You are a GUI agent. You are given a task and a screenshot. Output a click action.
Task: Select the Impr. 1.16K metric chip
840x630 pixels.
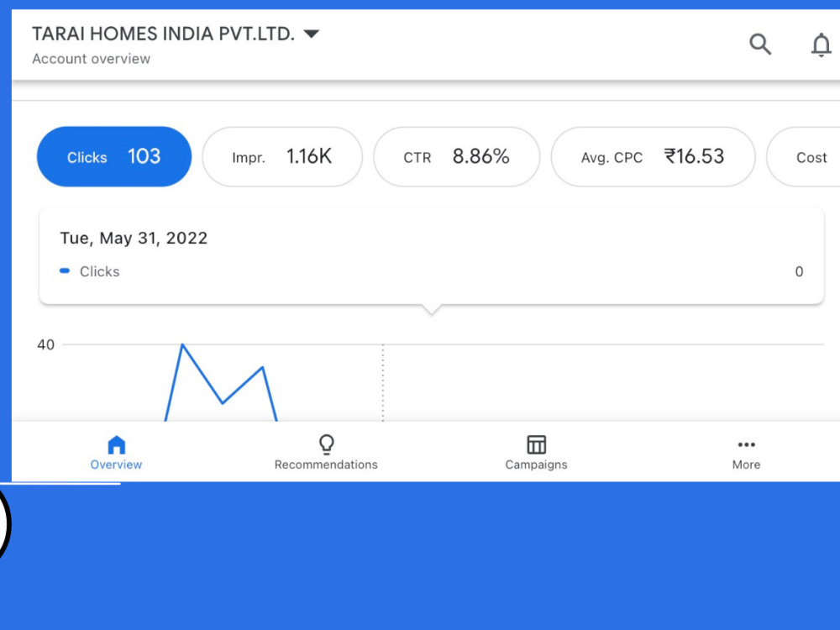(282, 156)
